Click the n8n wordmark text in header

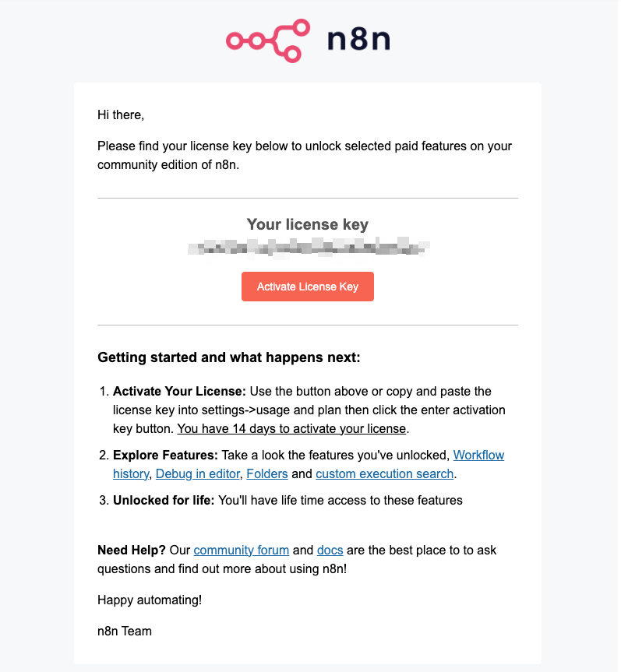coord(358,40)
